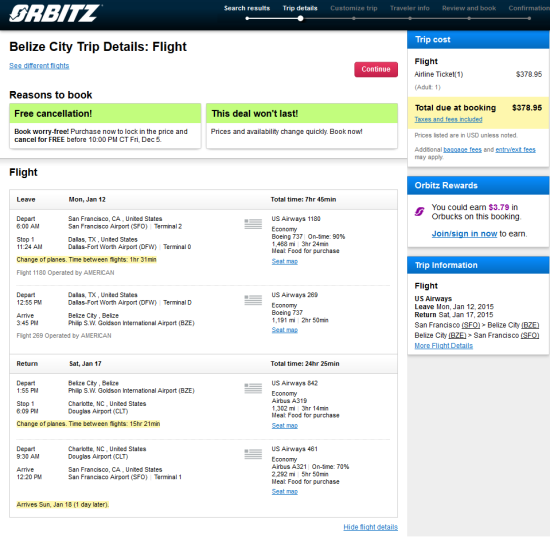This screenshot has height=537, width=550.
Task: Click the Orbitz Rewards panel header
Action: [x=478, y=185]
